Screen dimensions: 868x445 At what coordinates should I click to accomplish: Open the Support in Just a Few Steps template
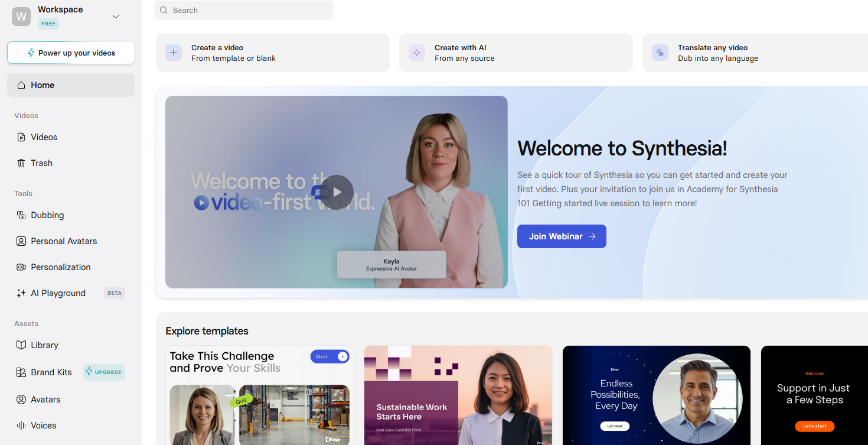pos(814,395)
